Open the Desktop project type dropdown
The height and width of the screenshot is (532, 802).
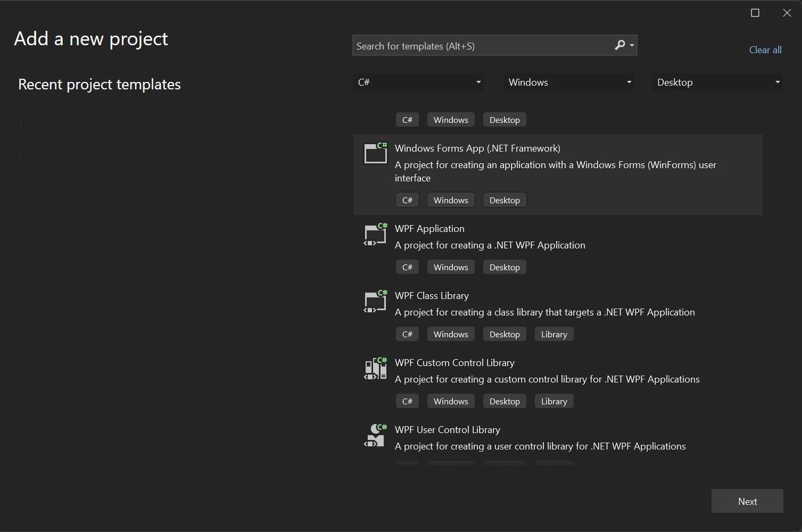coord(717,82)
